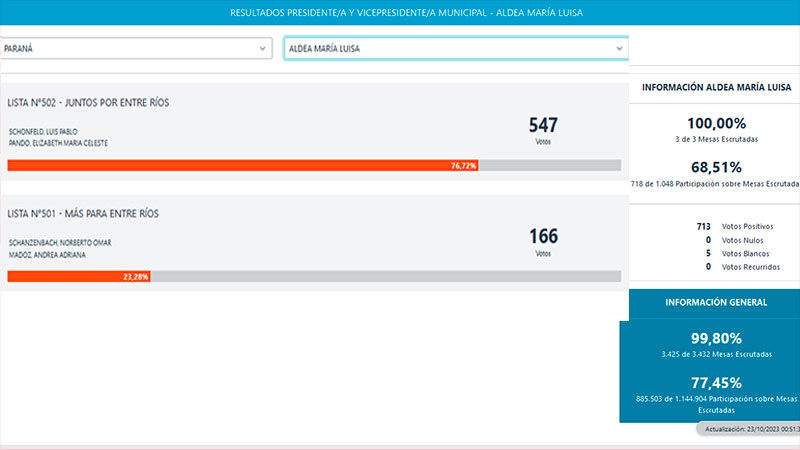The width and height of the screenshot is (800, 450).
Task: Click the 76,72% orange progress bar
Action: coord(242,165)
